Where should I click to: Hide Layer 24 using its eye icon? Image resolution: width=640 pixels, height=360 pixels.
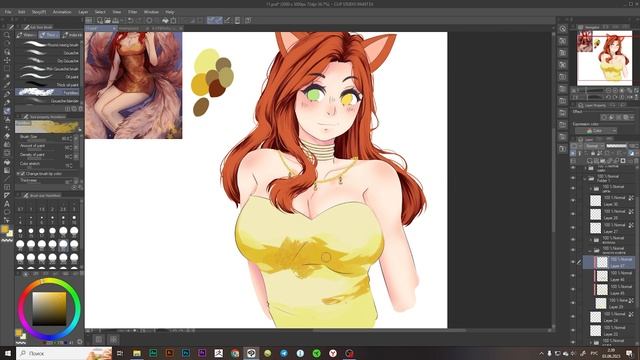[x=573, y=317]
